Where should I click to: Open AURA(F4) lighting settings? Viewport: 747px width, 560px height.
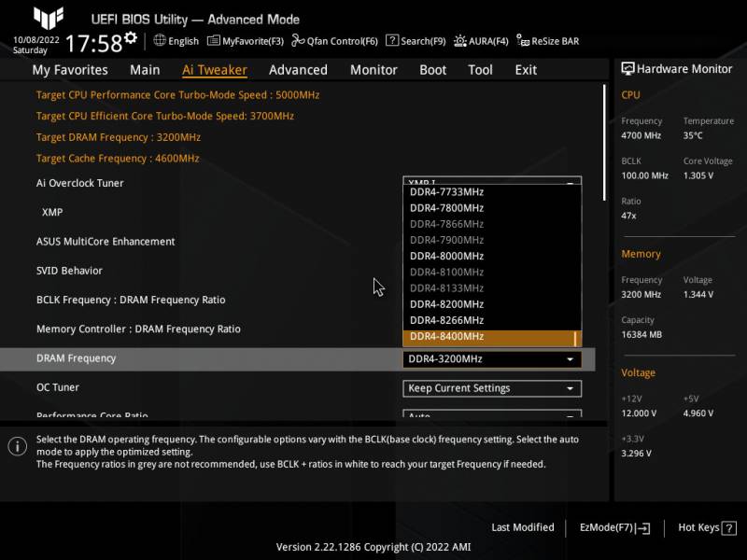[481, 41]
